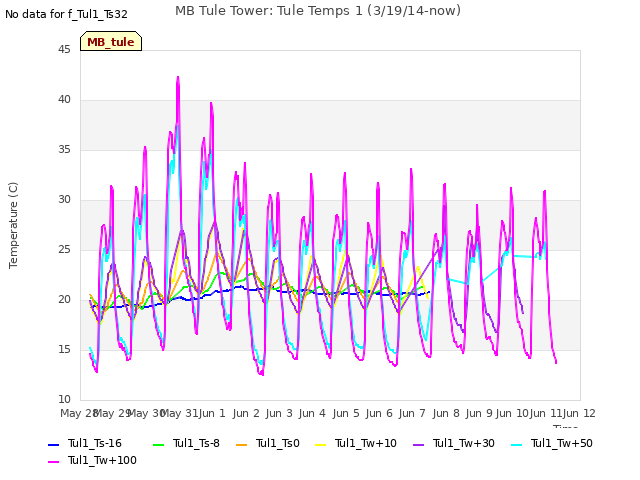Click the Jun 9 x-axis label
Screen dimensions: 640x480
(479, 414)
